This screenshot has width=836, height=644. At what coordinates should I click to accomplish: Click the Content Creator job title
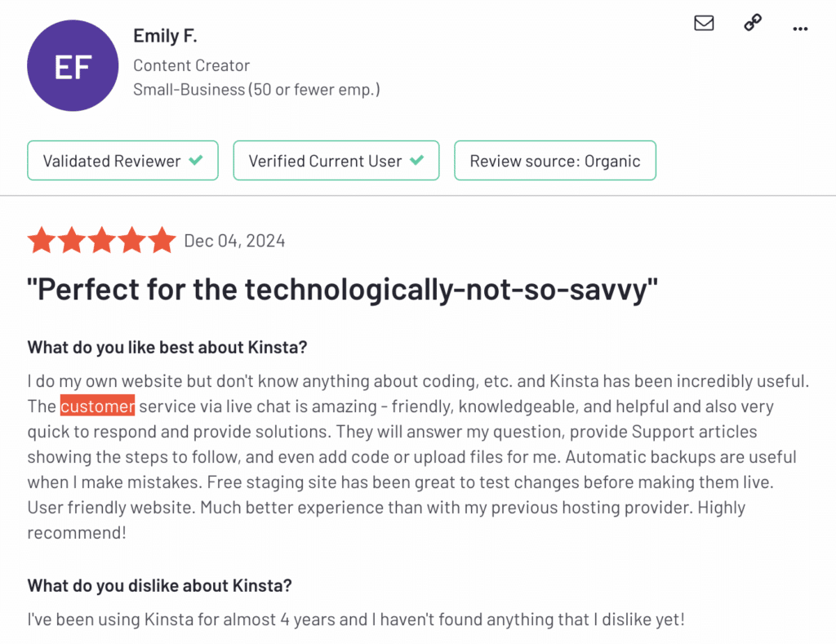191,65
